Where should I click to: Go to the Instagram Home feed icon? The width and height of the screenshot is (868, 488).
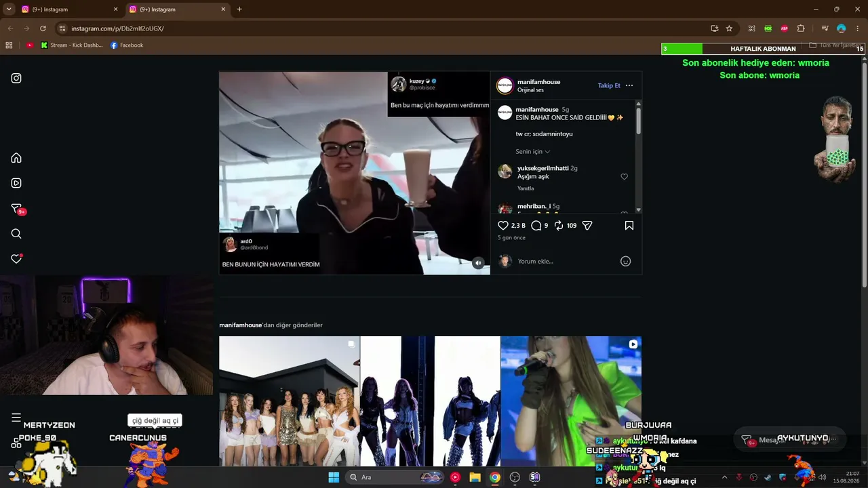[16, 158]
